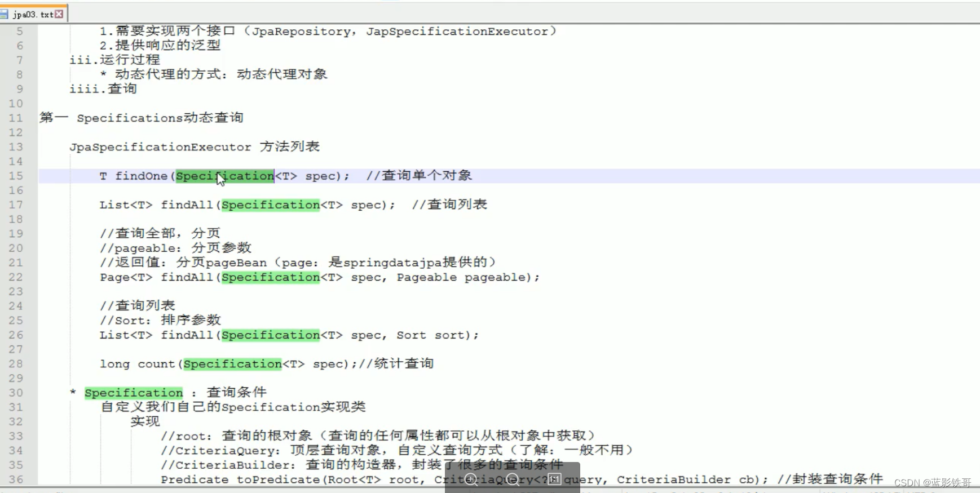Image resolution: width=980 pixels, height=493 pixels.
Task: Click line number 15 in gutter
Action: pos(16,176)
